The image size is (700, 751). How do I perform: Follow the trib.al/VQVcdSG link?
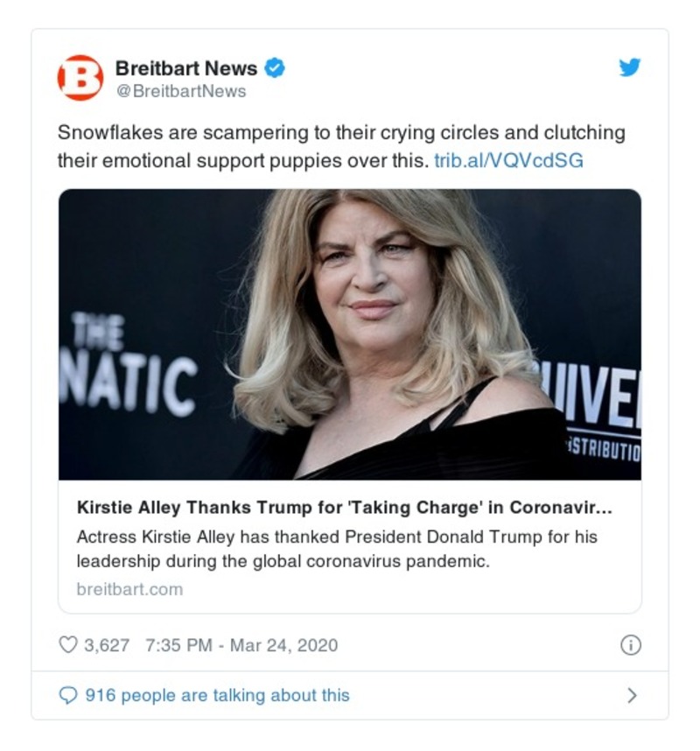click(x=507, y=161)
